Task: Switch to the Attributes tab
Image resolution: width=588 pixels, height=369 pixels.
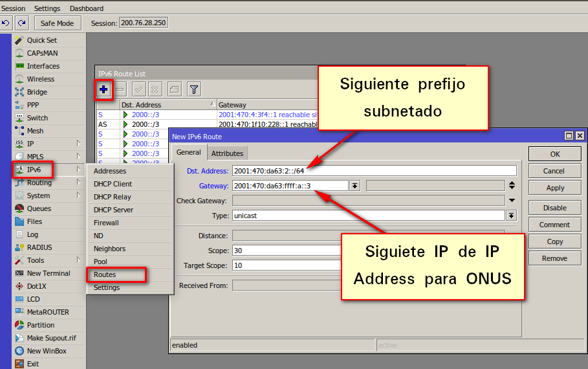Action: [x=227, y=153]
